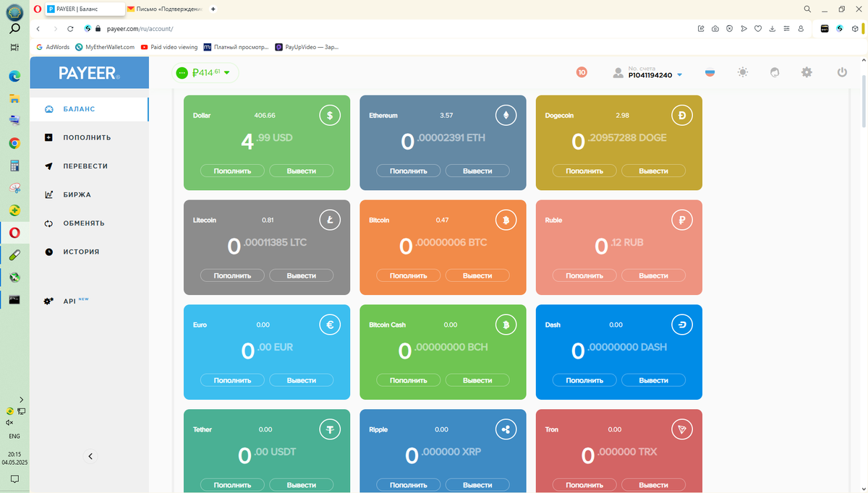Screen dimensions: 868x493
Task: Click the Dogecoin card coin icon
Action: click(681, 116)
